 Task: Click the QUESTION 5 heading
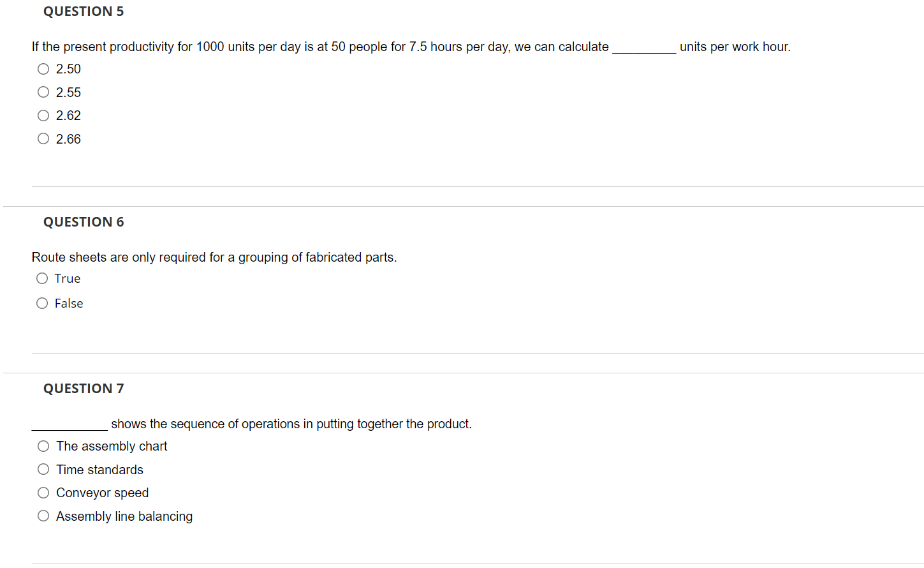(x=84, y=11)
